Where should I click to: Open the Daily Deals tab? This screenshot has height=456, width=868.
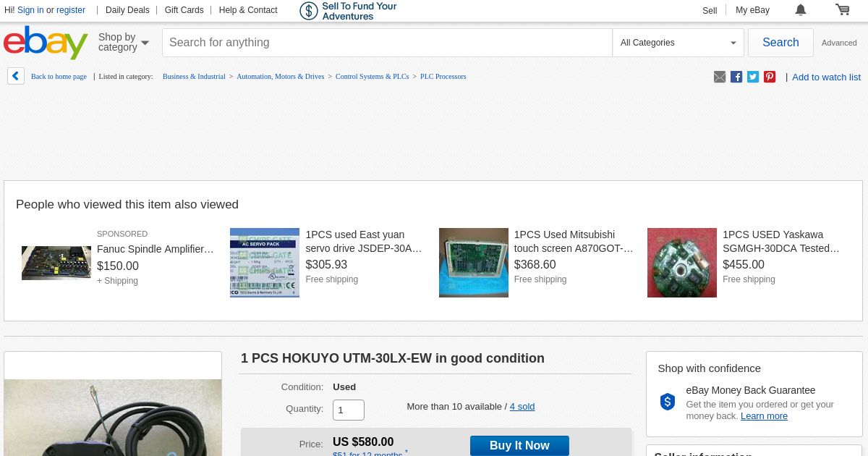click(x=127, y=10)
